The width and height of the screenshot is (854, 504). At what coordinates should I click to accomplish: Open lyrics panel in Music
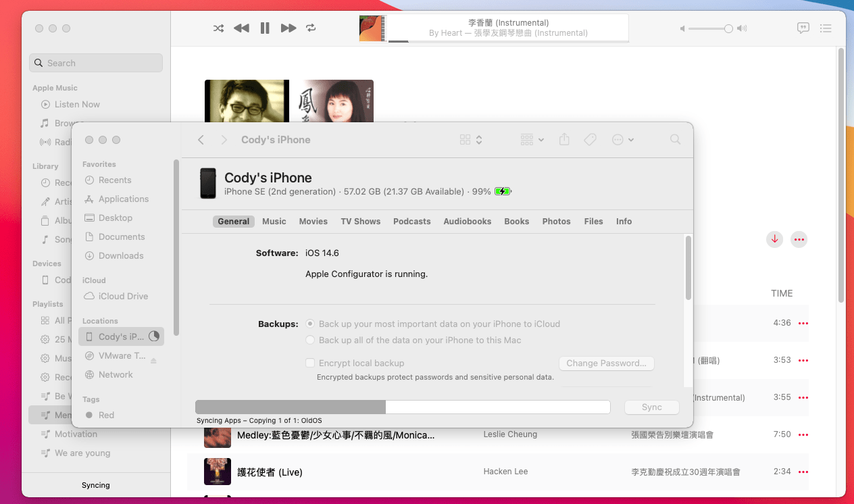tap(803, 28)
